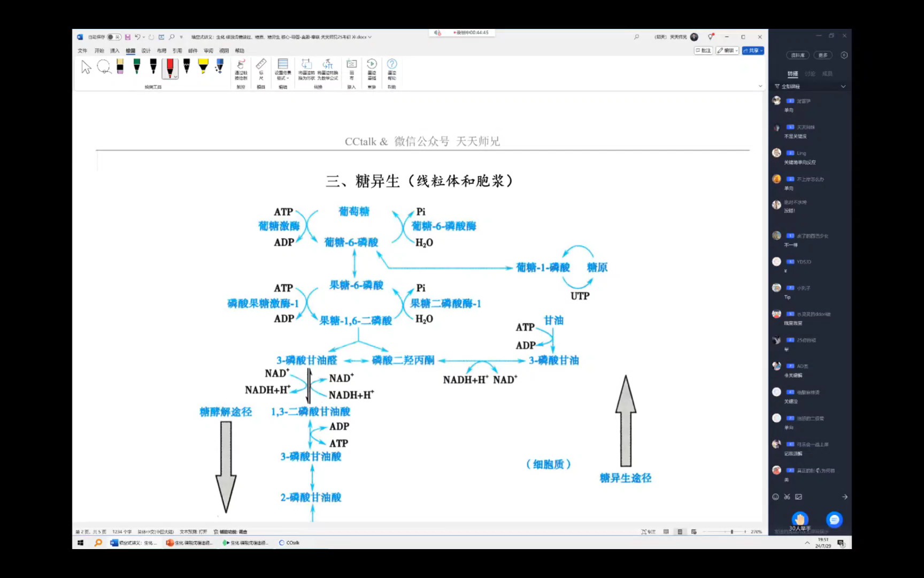924x578 pixels.
Task: Click the image picture icon in chat
Action: point(798,497)
